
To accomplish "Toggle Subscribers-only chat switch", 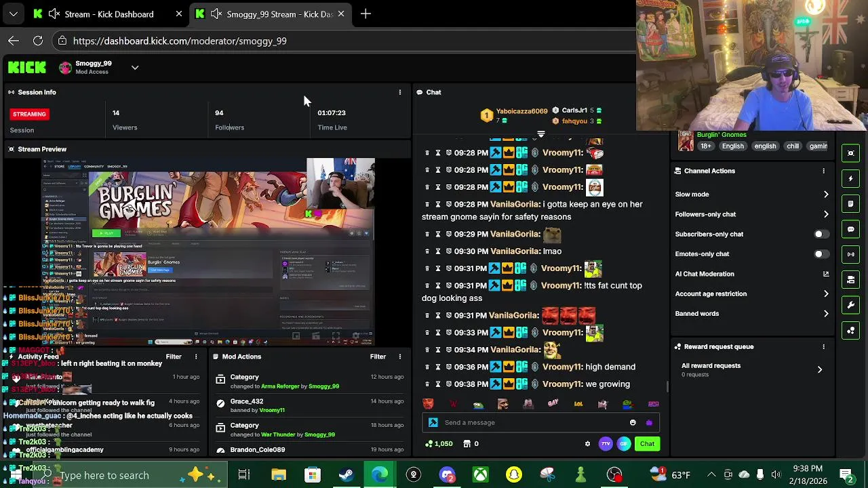I will coord(821,234).
